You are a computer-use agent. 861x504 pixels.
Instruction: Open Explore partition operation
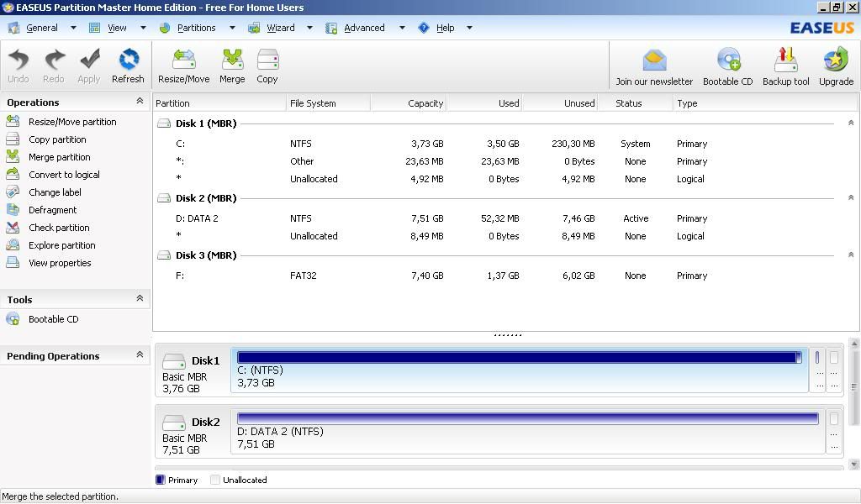point(62,245)
